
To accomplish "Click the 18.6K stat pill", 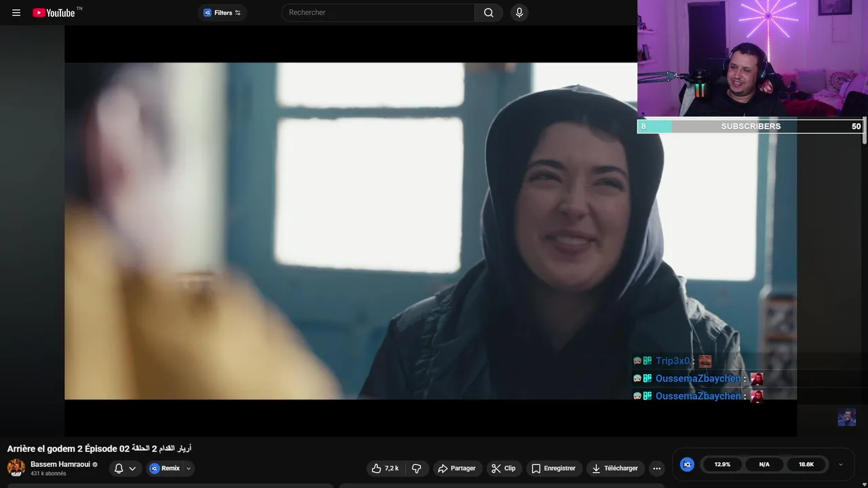I will pyautogui.click(x=806, y=464).
